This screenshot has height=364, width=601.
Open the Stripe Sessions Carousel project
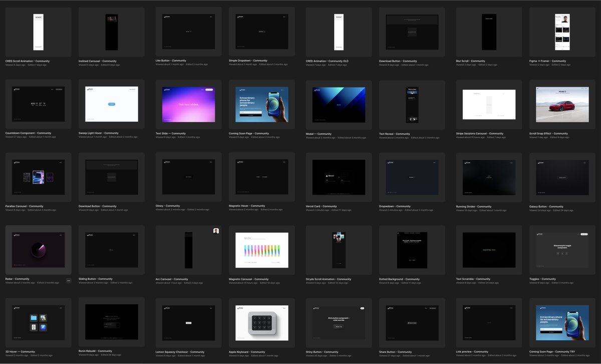click(x=488, y=104)
